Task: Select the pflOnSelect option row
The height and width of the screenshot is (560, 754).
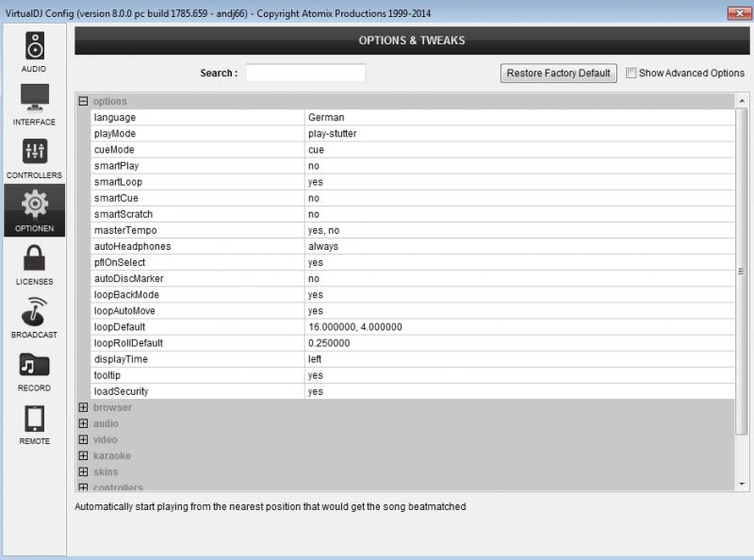Action: (413, 263)
